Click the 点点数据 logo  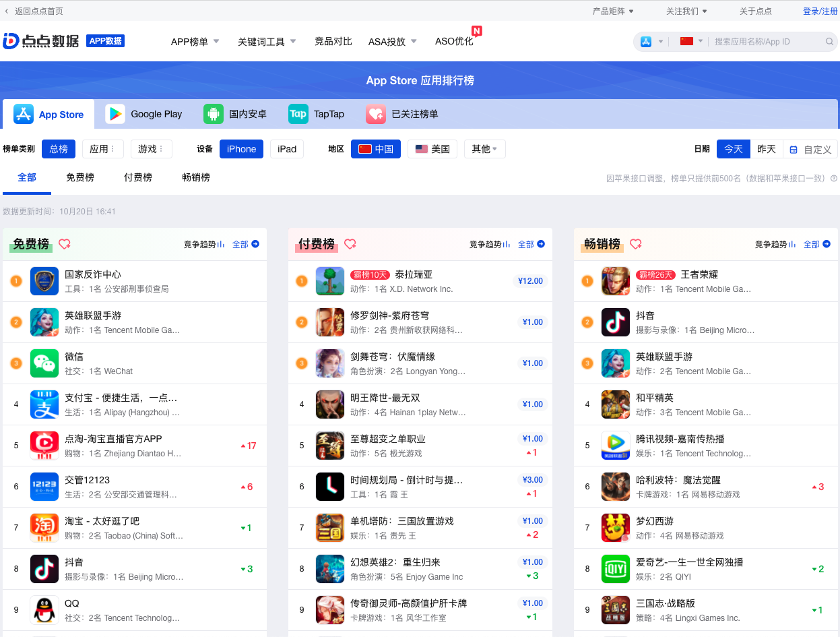41,40
